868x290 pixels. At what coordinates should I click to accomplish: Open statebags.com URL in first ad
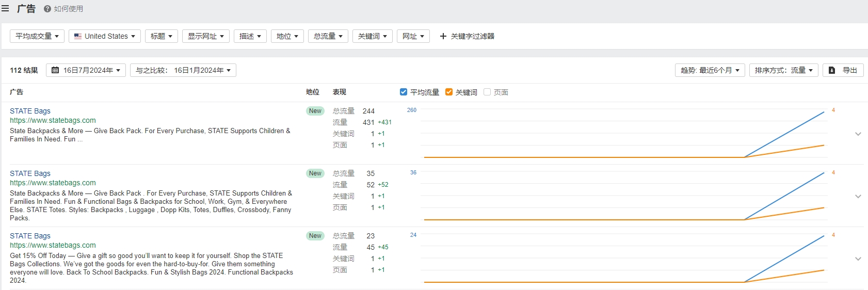click(x=53, y=120)
